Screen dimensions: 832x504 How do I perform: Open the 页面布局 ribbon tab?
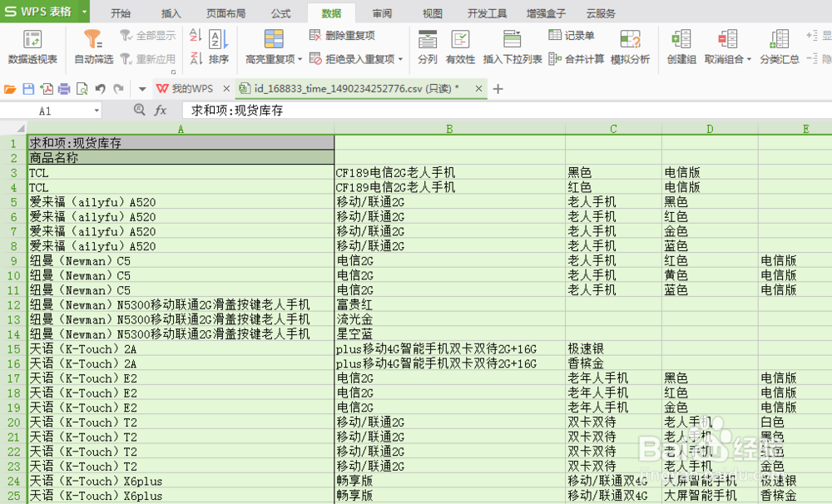pos(226,13)
